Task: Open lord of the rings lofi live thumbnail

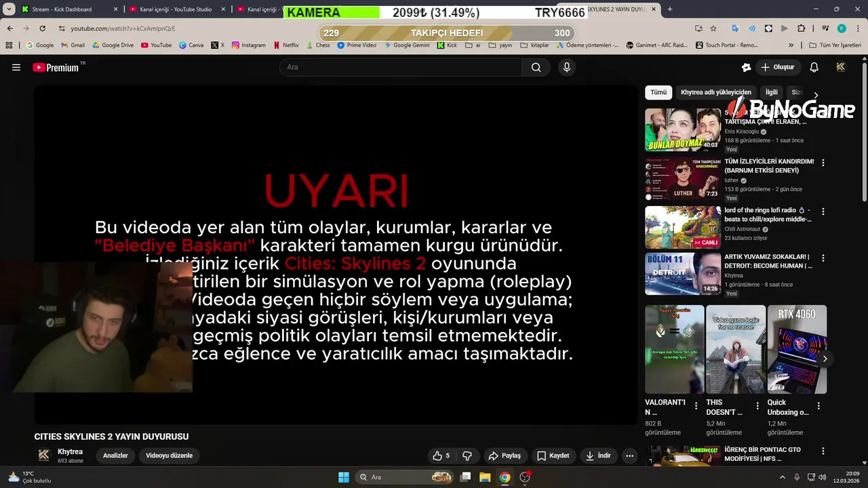Action: (683, 227)
